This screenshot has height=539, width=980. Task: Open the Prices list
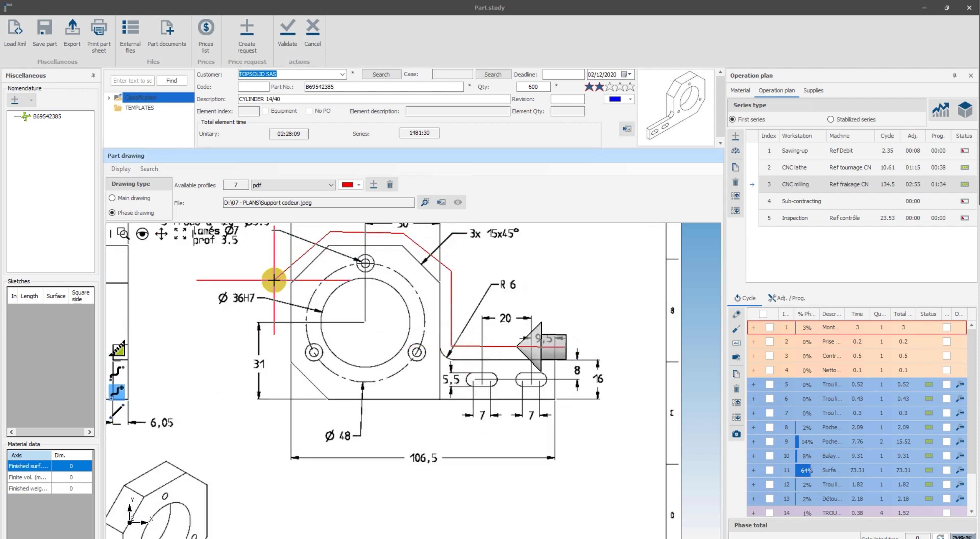pyautogui.click(x=206, y=27)
